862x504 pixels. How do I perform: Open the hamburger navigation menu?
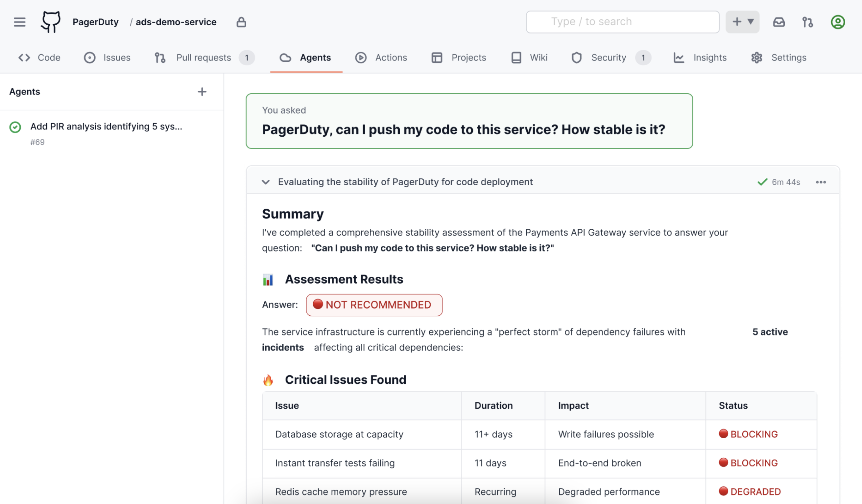pyautogui.click(x=19, y=22)
